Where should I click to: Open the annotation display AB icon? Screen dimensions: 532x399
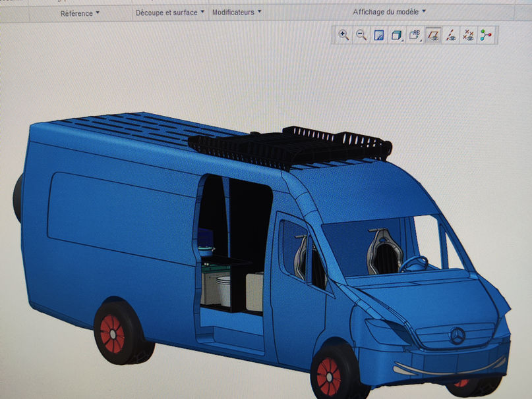tap(415, 35)
